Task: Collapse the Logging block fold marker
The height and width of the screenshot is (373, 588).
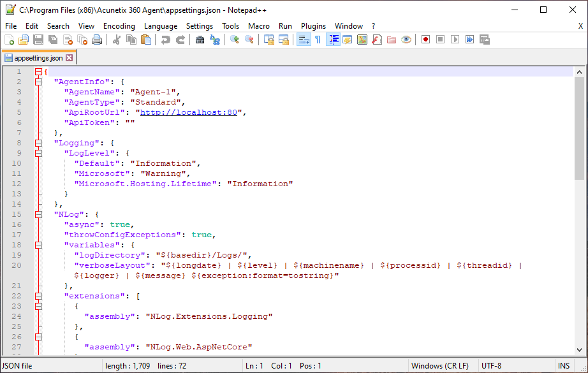Action: 38,143
